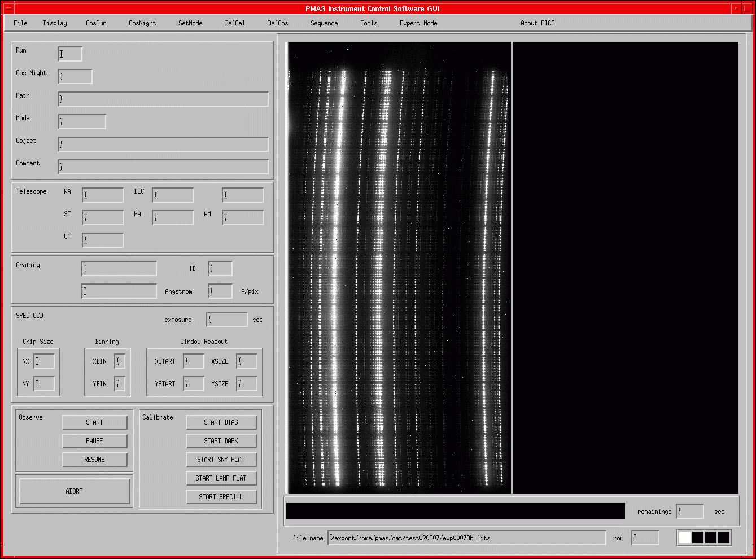Open the Sequence menu

[324, 23]
